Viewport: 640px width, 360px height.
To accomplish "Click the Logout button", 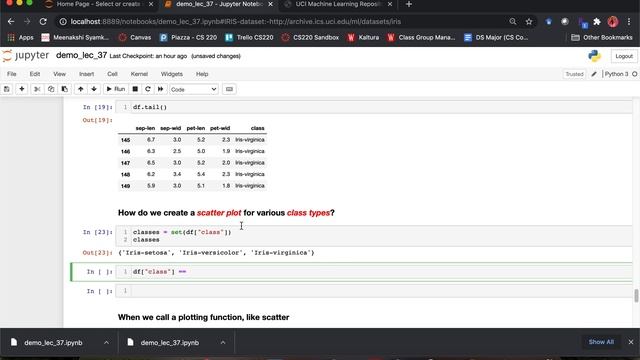I will coord(624,56).
